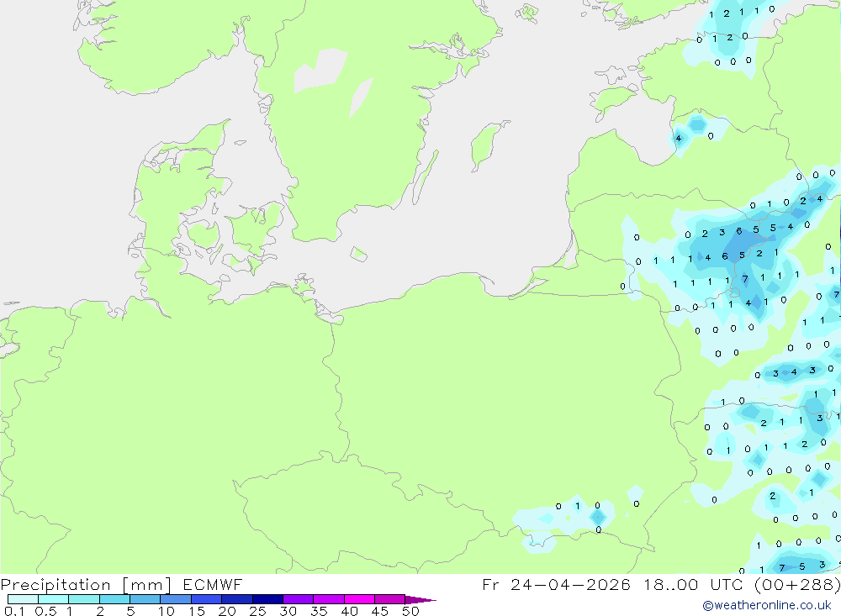Screen dimensions: 841x616
Task: Click the 20–25 mm dark blue swatch
Action: click(236, 599)
